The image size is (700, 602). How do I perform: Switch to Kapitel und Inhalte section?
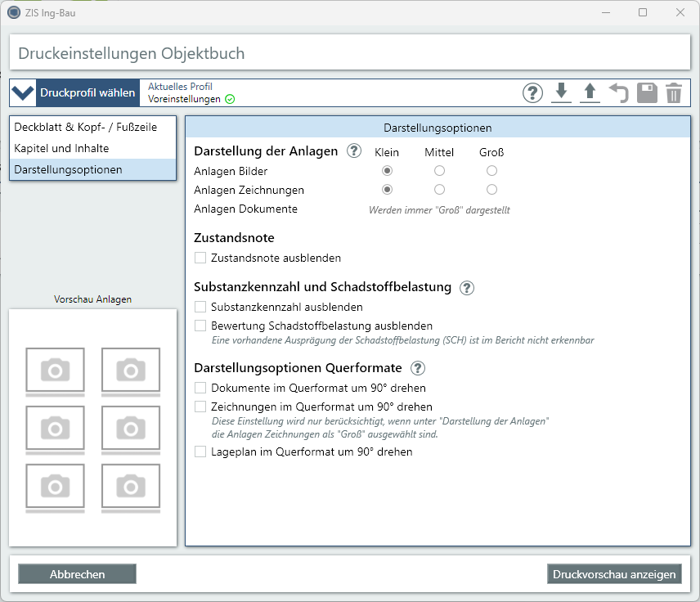pyautogui.click(x=62, y=149)
